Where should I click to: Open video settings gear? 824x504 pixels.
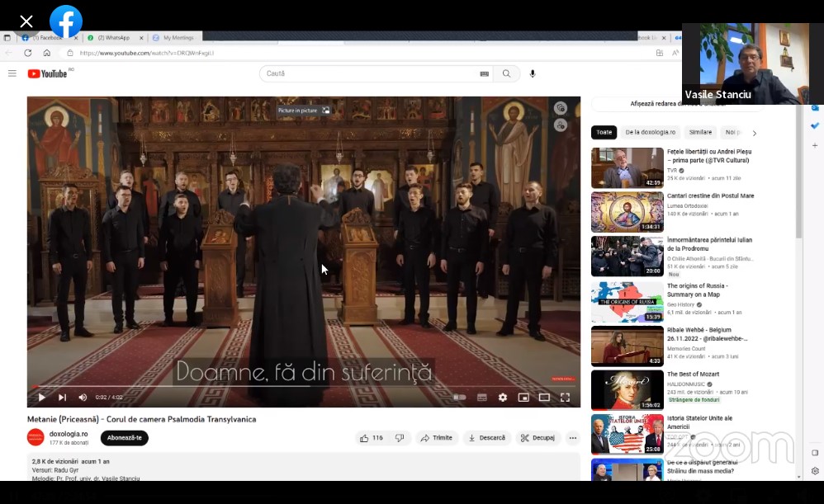(503, 398)
